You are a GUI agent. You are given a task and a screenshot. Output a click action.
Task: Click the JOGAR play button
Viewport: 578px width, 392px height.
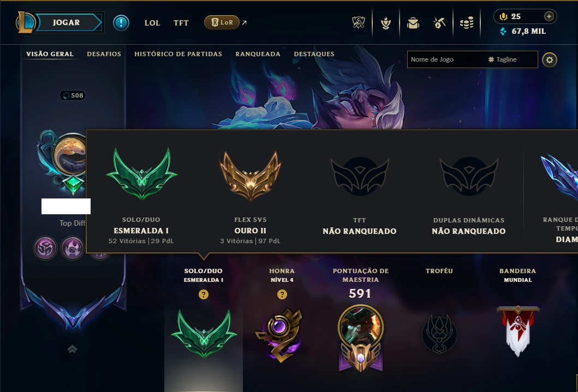click(x=67, y=22)
